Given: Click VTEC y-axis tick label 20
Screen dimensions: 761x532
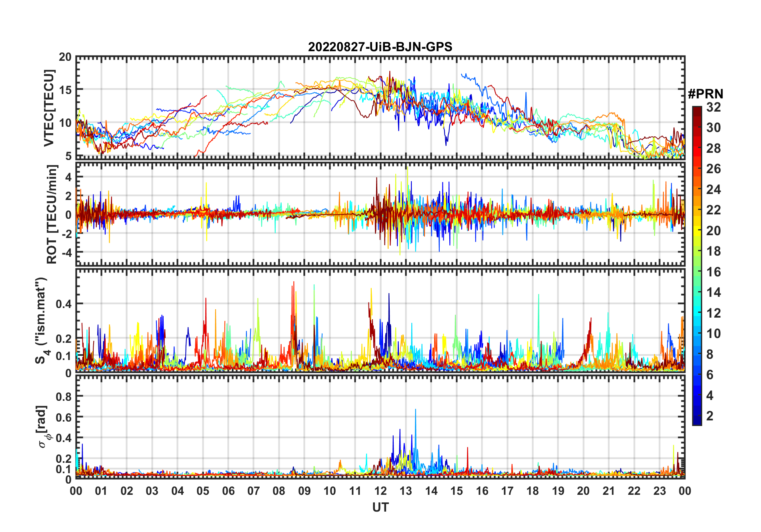Looking at the screenshot, I should [x=65, y=57].
